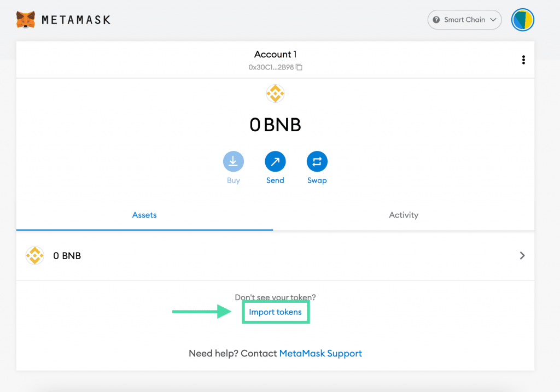Click the Send arrow icon button
This screenshot has height=392, width=560.
275,161
